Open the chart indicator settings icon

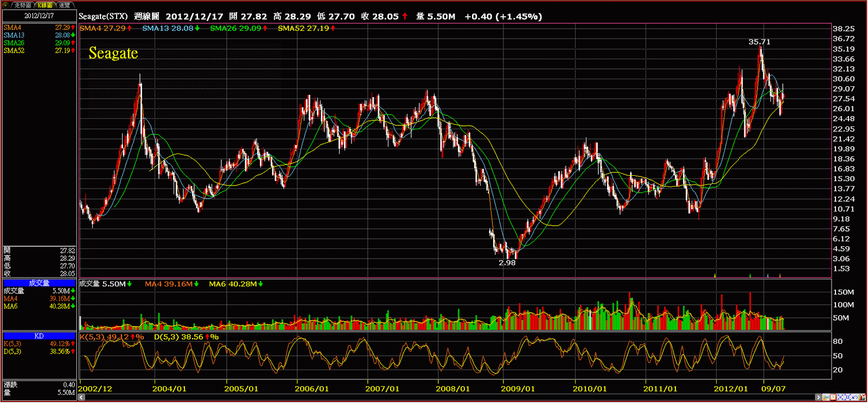tap(826, 398)
